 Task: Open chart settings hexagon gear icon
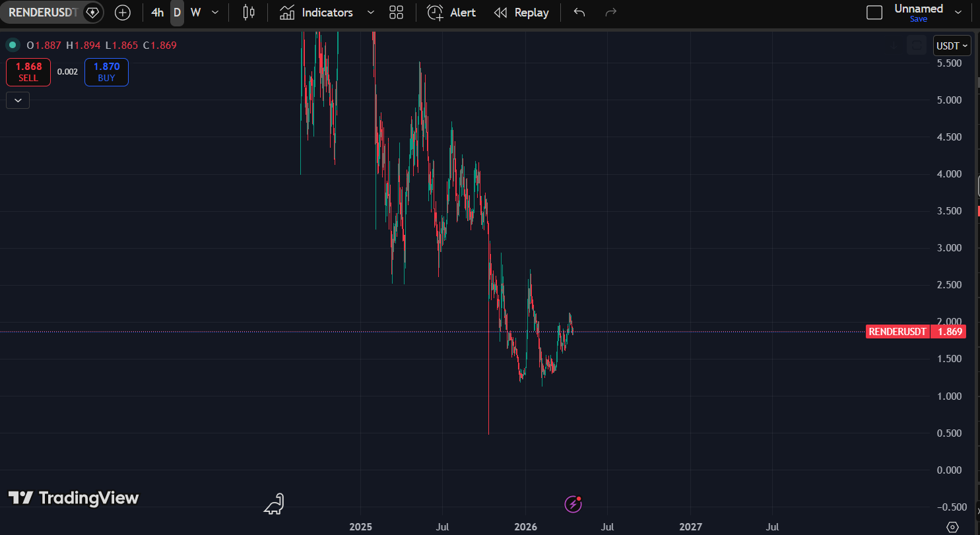[x=952, y=527]
